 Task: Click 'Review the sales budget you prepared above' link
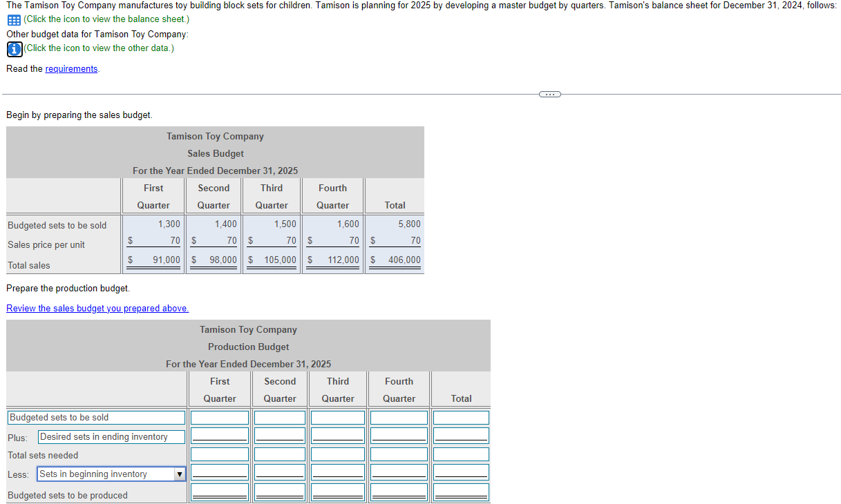pyautogui.click(x=97, y=308)
